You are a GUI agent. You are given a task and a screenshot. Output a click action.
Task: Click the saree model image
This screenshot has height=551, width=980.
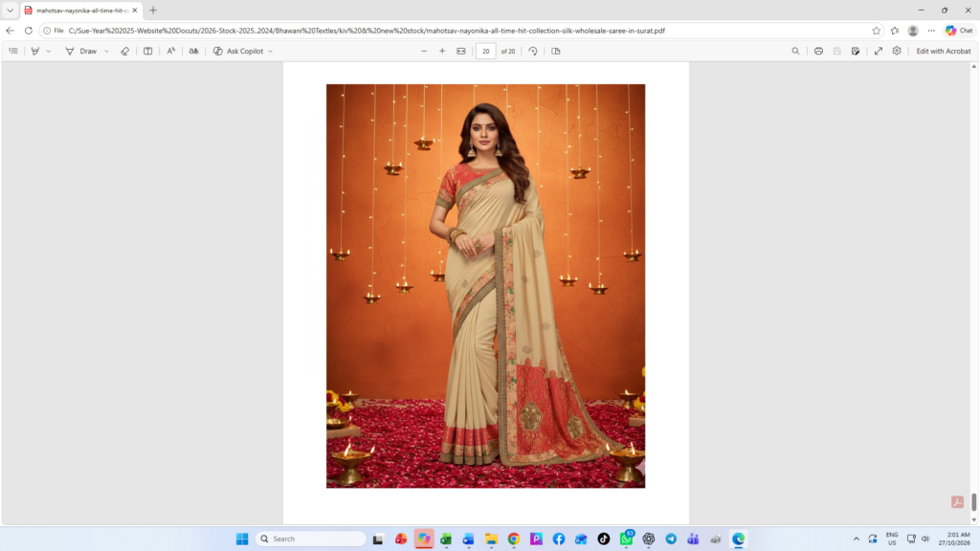pyautogui.click(x=485, y=286)
